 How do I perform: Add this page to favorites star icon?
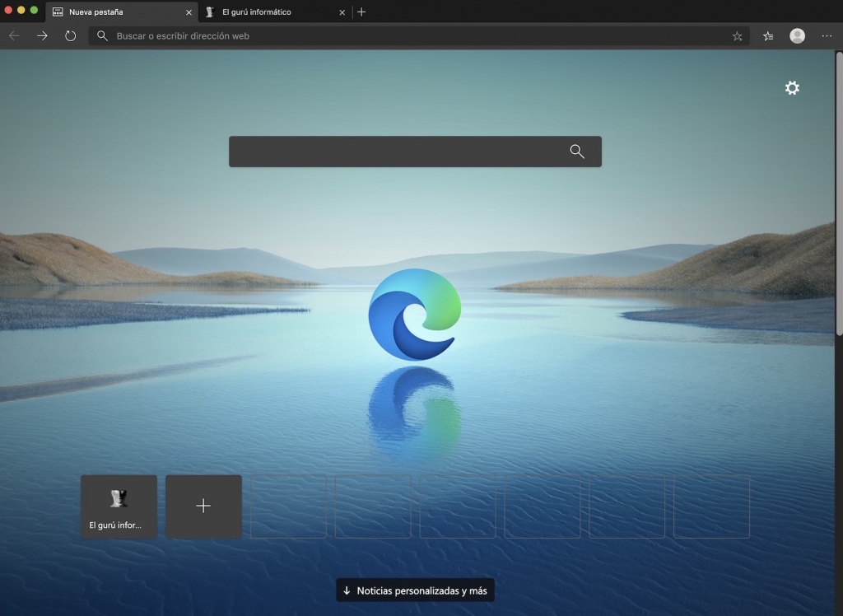pos(737,36)
